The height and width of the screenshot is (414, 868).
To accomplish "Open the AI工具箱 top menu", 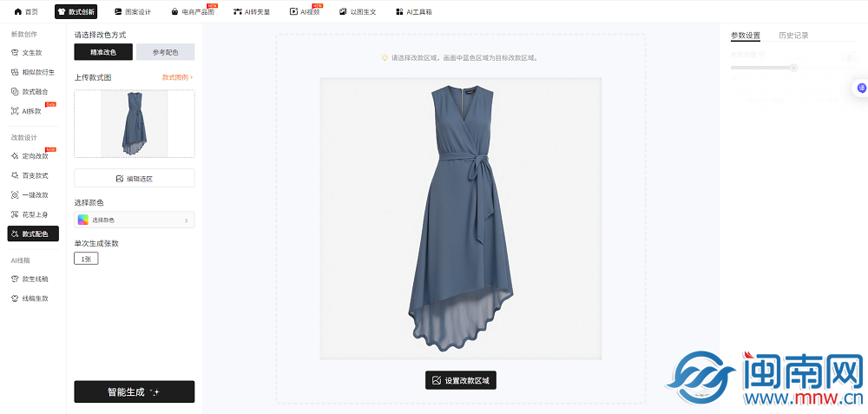I will (413, 11).
